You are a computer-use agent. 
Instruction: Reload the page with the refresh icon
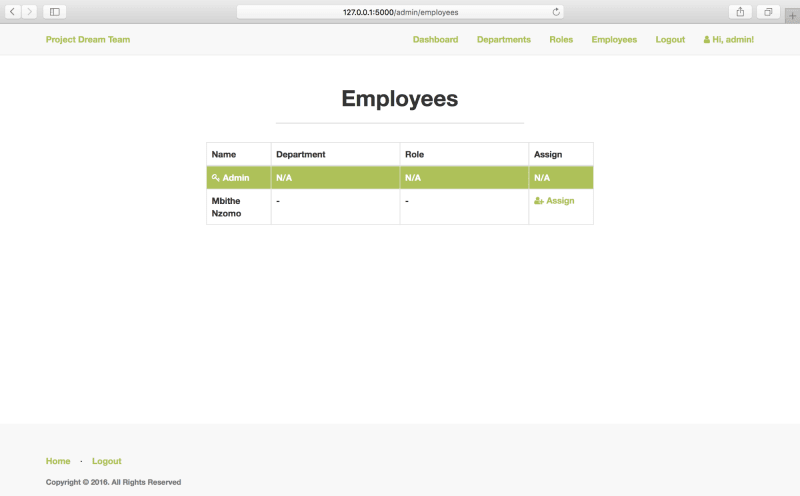[556, 12]
